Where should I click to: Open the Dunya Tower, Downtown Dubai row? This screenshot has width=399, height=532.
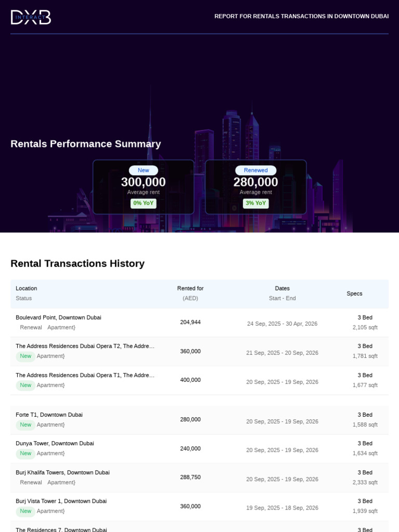tap(199, 449)
